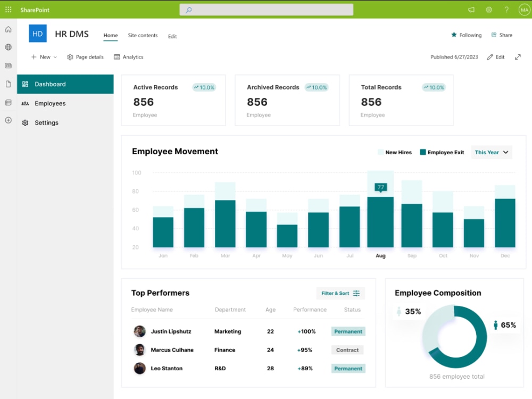Click the Page details button label
The width and height of the screenshot is (532, 399).
89,57
